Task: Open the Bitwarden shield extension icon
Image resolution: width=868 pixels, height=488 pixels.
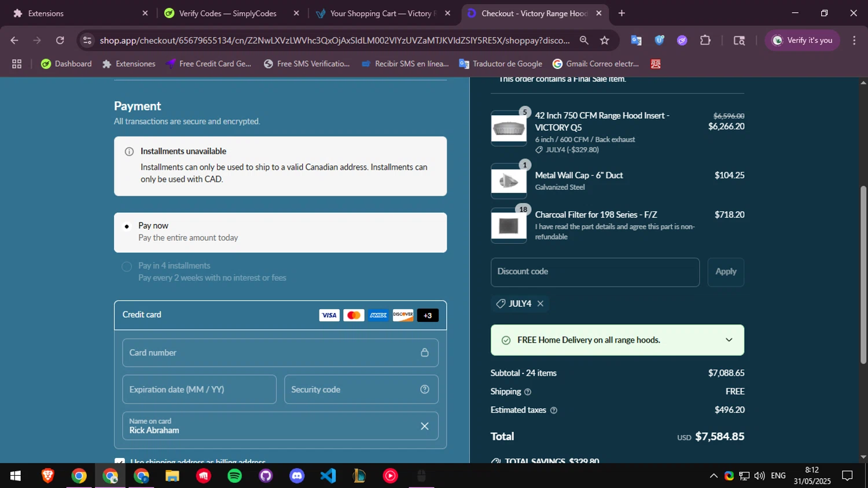Action: click(659, 41)
